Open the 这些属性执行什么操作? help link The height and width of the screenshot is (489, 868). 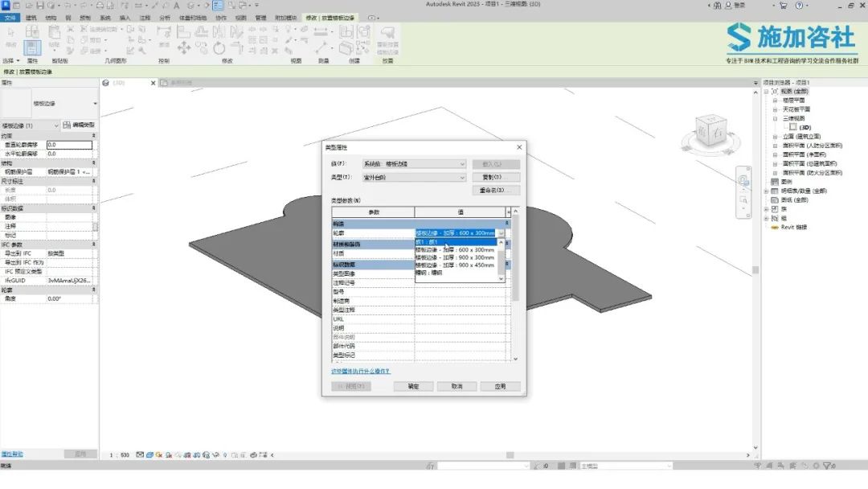pyautogui.click(x=360, y=371)
